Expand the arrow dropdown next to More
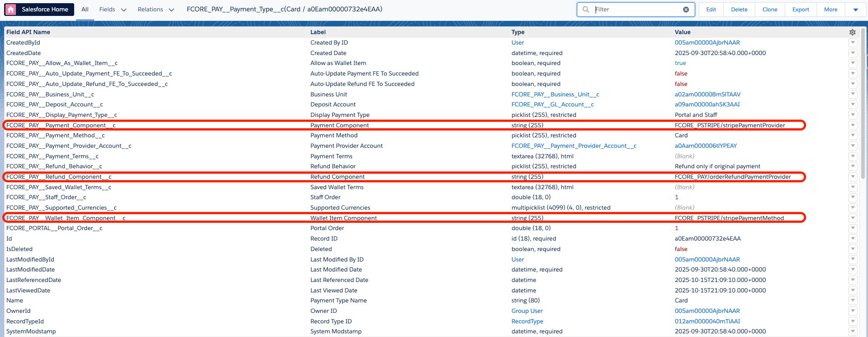The width and height of the screenshot is (868, 337). pos(856,10)
